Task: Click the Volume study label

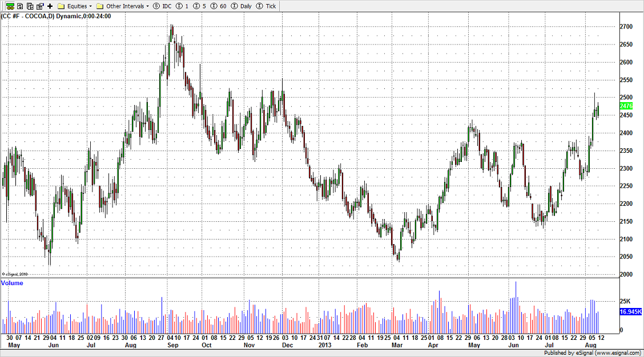Action: coord(13,283)
